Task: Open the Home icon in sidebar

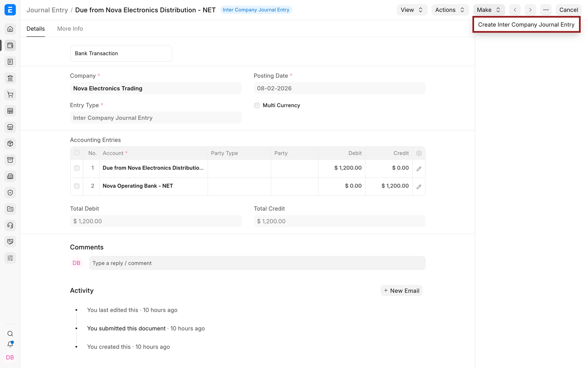Action: pos(10,29)
